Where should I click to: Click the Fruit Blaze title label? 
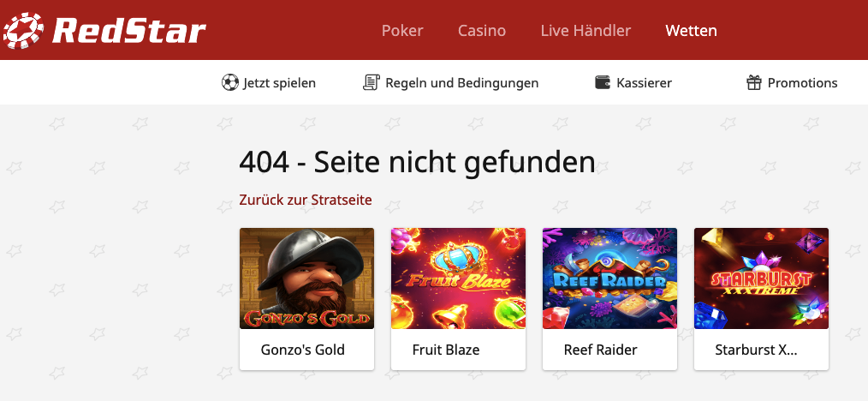(446, 350)
